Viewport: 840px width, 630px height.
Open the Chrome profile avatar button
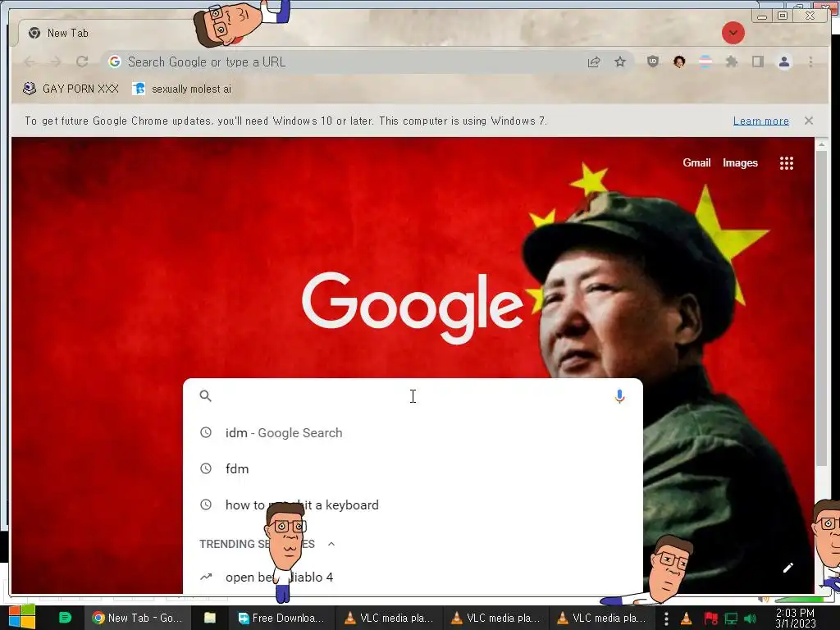coord(783,62)
